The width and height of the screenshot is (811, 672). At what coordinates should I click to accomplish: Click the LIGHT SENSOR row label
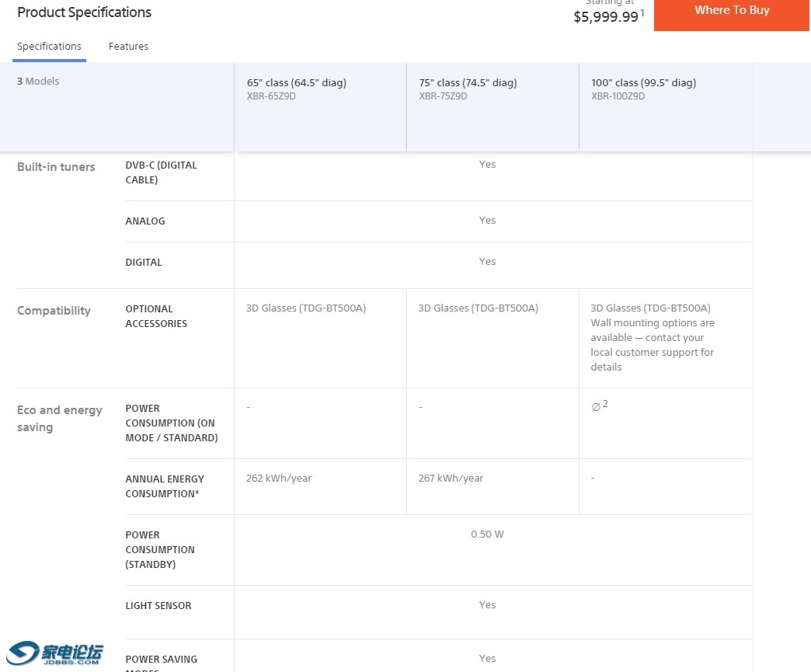[158, 606]
